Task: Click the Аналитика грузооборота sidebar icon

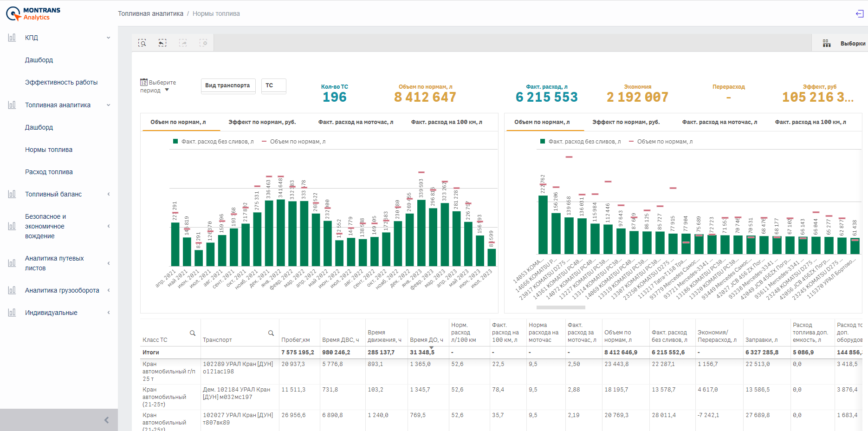Action: tap(12, 290)
